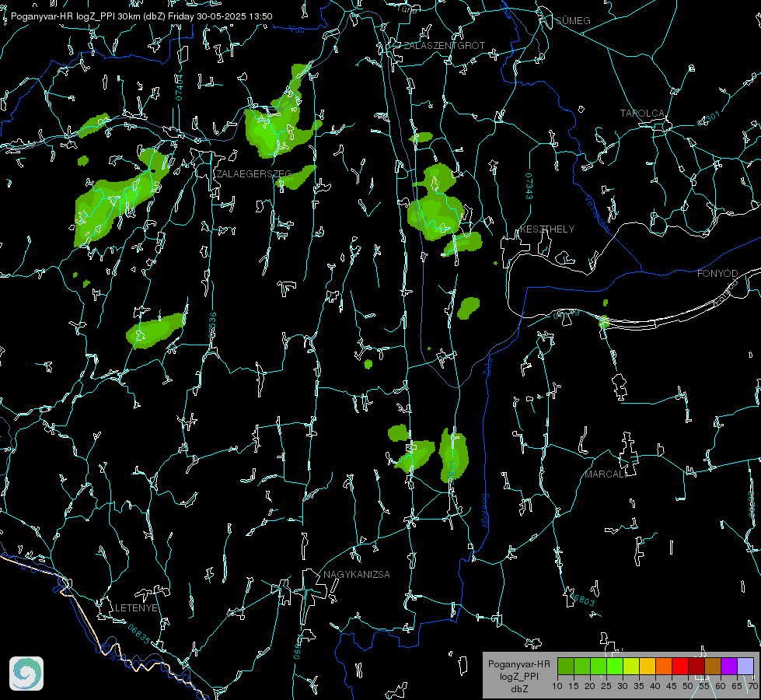
Task: Click legend scale value 40
Action: pos(655,686)
